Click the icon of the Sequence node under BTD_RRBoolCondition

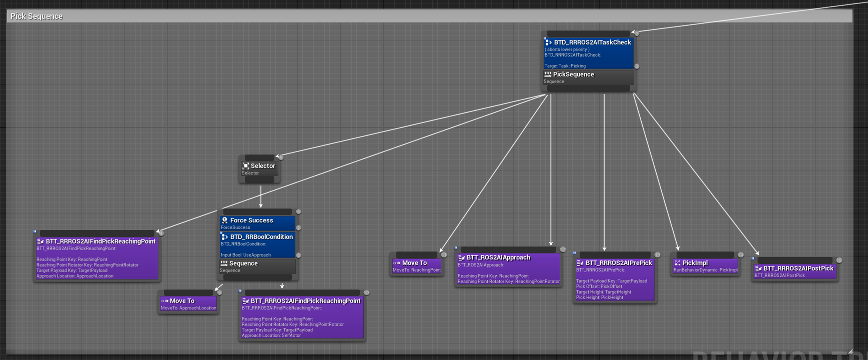[224, 263]
